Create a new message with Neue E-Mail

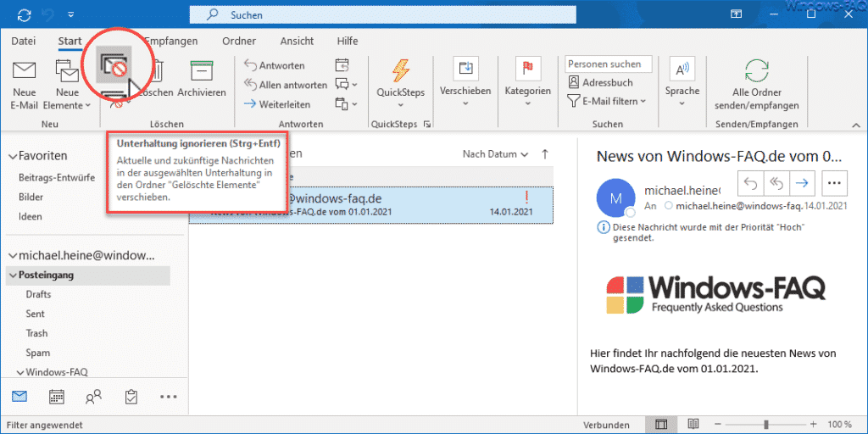pyautogui.click(x=25, y=85)
